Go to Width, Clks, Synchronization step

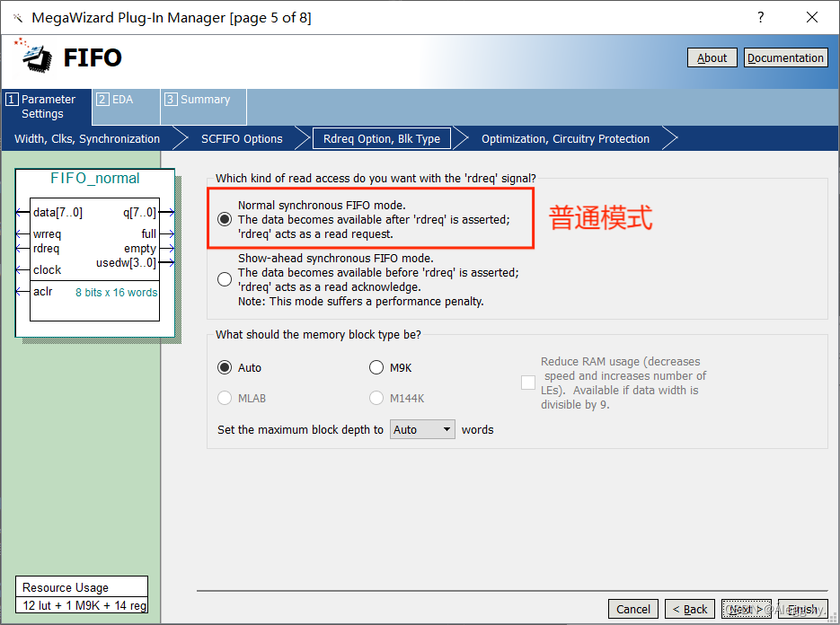[87, 138]
